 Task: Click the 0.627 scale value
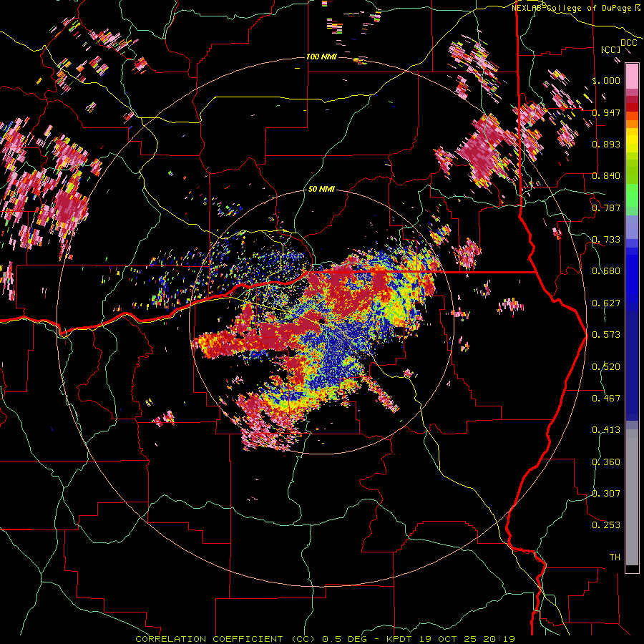606,303
